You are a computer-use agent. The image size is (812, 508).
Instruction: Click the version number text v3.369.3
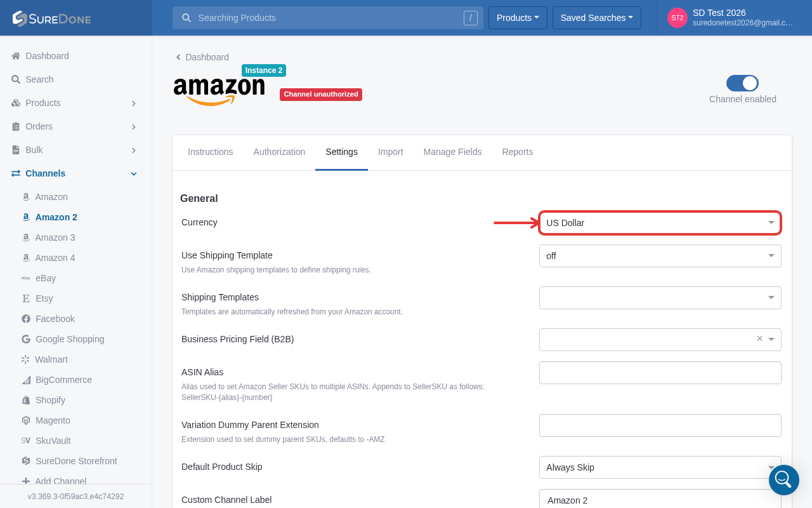(x=75, y=497)
